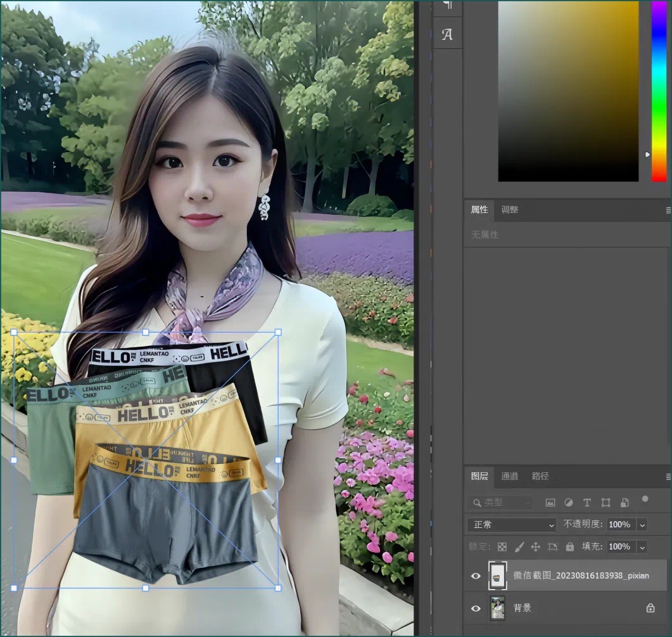The image size is (672, 637).
Task: Switch to the 通道 tab
Action: [x=509, y=476]
